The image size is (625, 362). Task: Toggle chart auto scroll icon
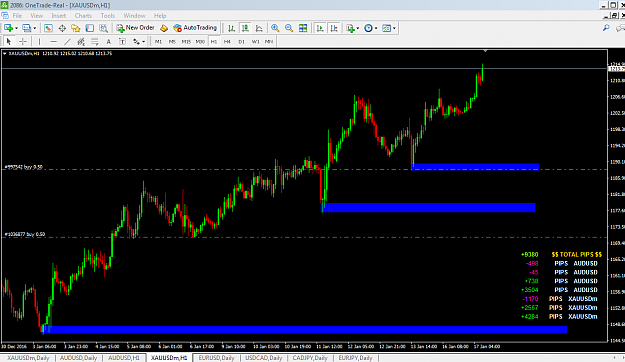(320, 28)
